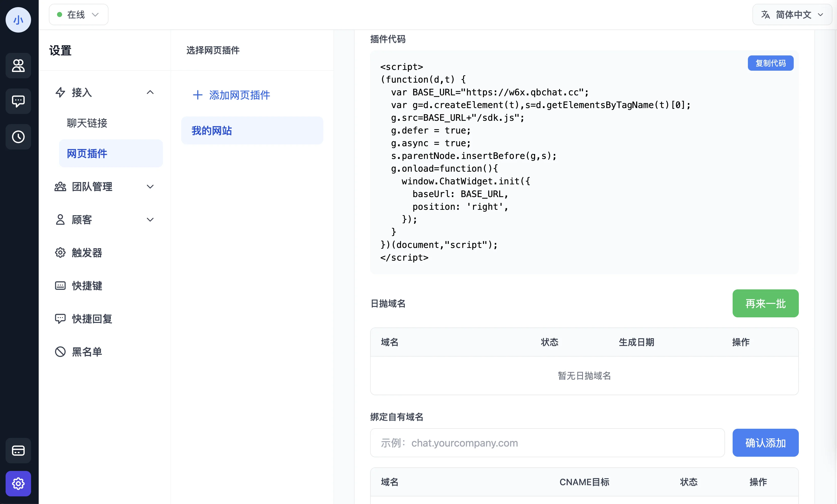Image resolution: width=837 pixels, height=504 pixels.
Task: Click the language icon beside 简体中文
Action: 766,14
